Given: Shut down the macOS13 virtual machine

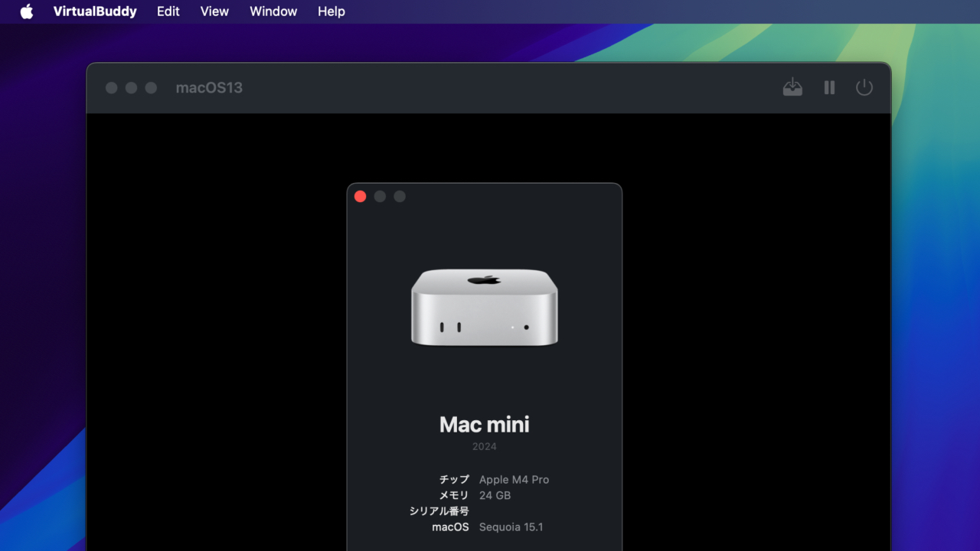Looking at the screenshot, I should pyautogui.click(x=864, y=87).
